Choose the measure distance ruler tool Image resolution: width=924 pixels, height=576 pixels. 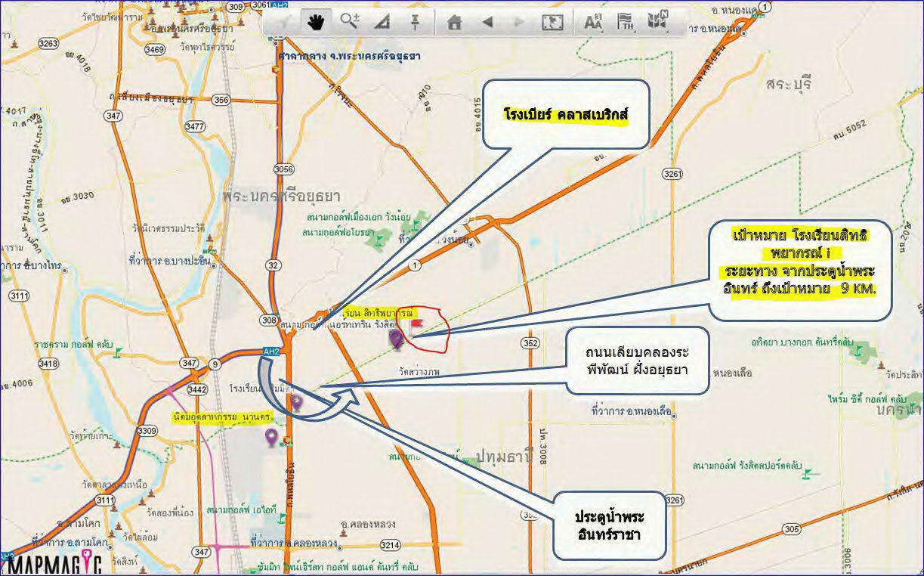coord(382,21)
